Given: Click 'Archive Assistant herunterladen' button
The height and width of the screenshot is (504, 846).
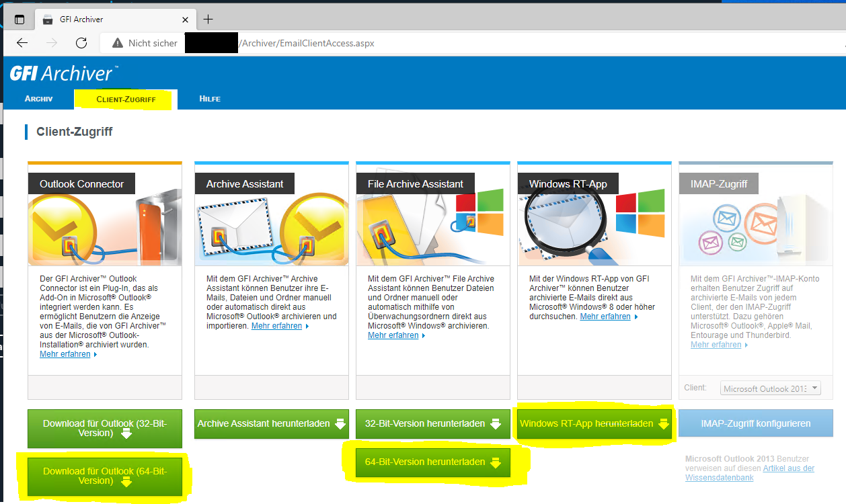Looking at the screenshot, I should pyautogui.click(x=272, y=424).
